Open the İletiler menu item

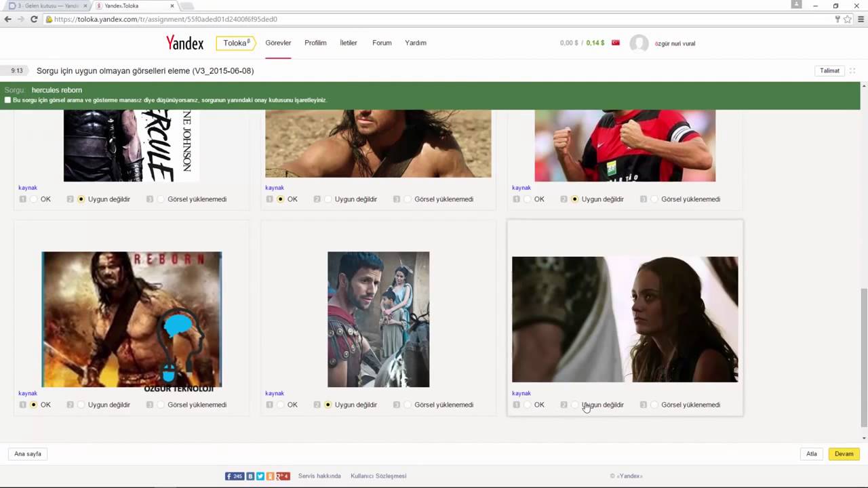click(x=349, y=43)
